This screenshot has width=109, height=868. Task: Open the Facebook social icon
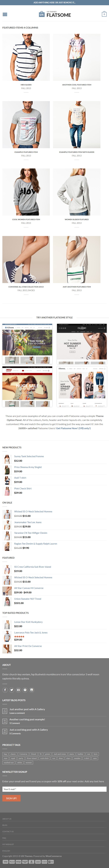coord(5,690)
